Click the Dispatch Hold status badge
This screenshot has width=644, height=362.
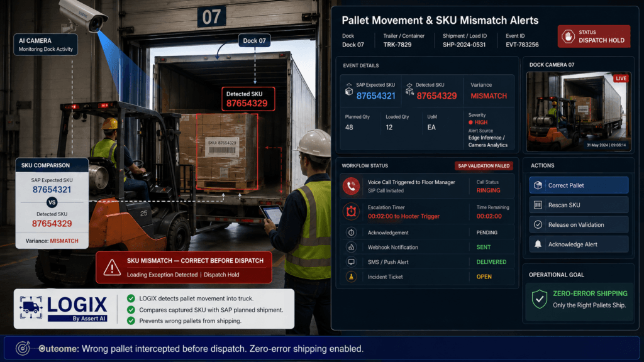pos(594,36)
